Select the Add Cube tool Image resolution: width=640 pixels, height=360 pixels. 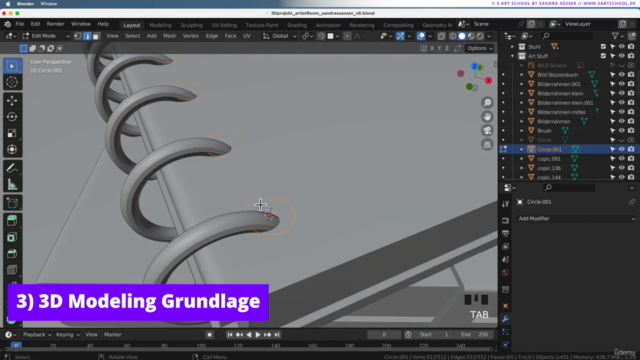click(12, 203)
